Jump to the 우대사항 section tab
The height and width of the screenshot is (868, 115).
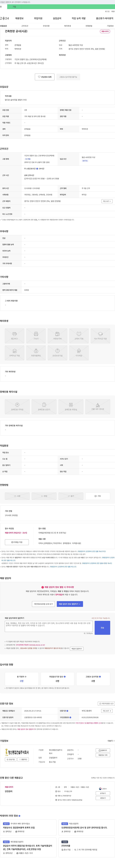pyautogui.click(x=46, y=26)
